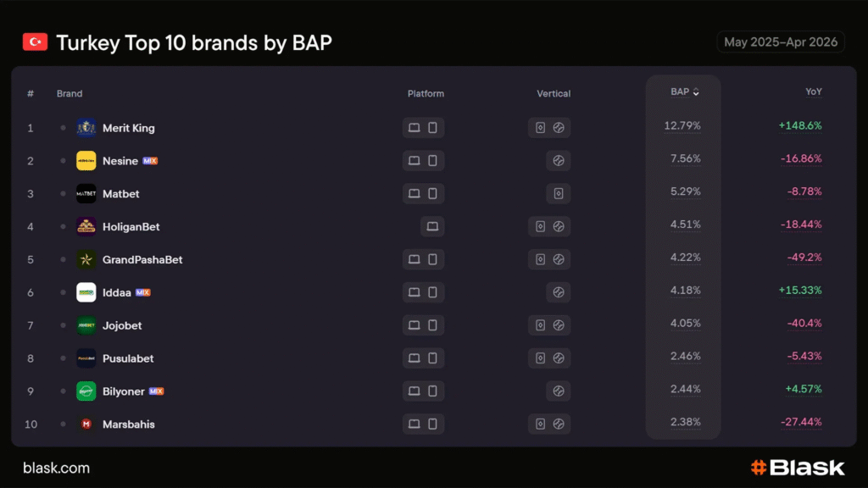
Task: Open the May 2025–Apr 2026 date range
Action: (781, 42)
